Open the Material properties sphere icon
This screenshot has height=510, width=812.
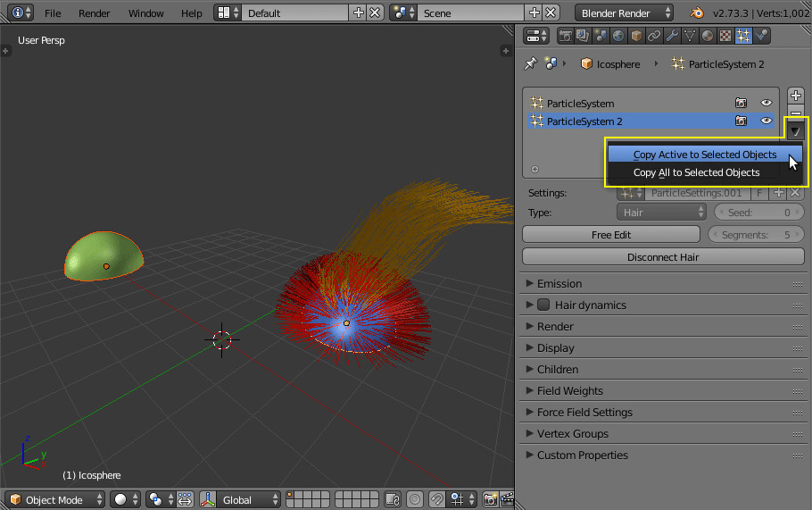coord(708,36)
